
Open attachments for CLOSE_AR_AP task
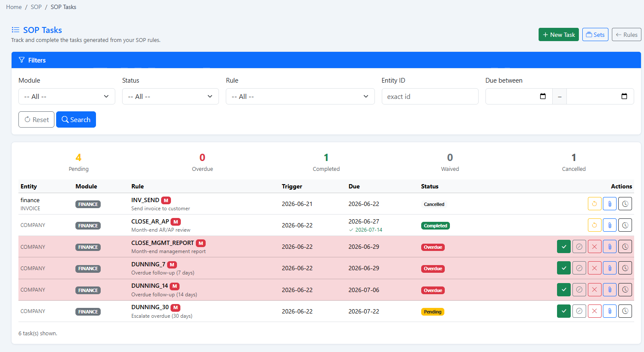click(x=610, y=225)
